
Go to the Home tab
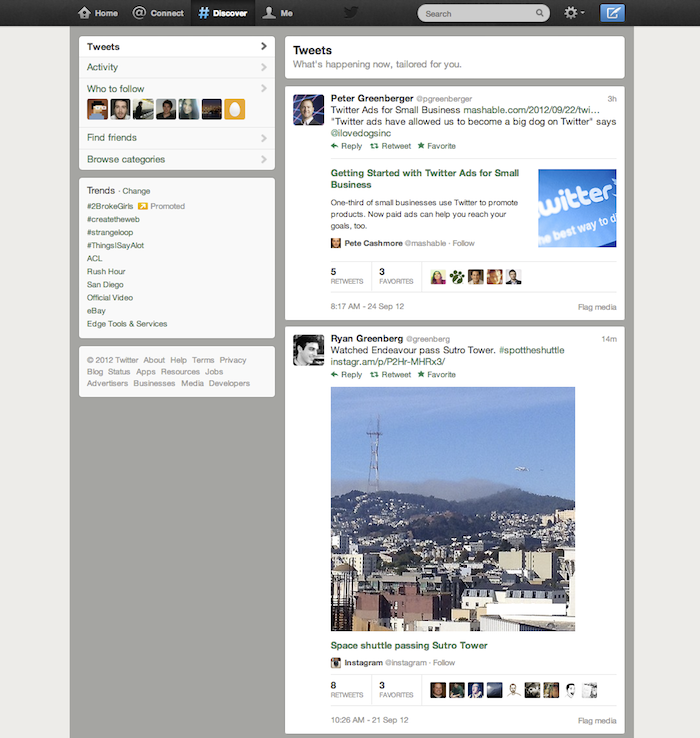click(98, 13)
